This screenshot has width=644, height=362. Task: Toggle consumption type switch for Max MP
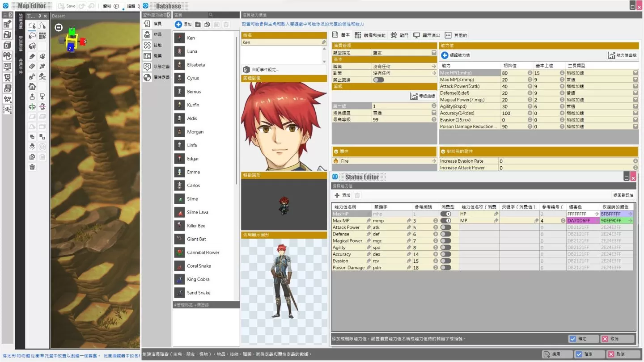tap(445, 221)
